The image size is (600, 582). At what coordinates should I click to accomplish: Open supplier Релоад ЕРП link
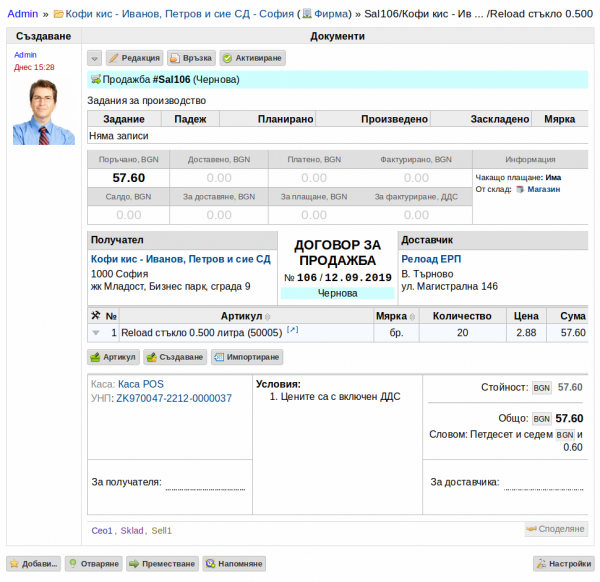tap(431, 259)
